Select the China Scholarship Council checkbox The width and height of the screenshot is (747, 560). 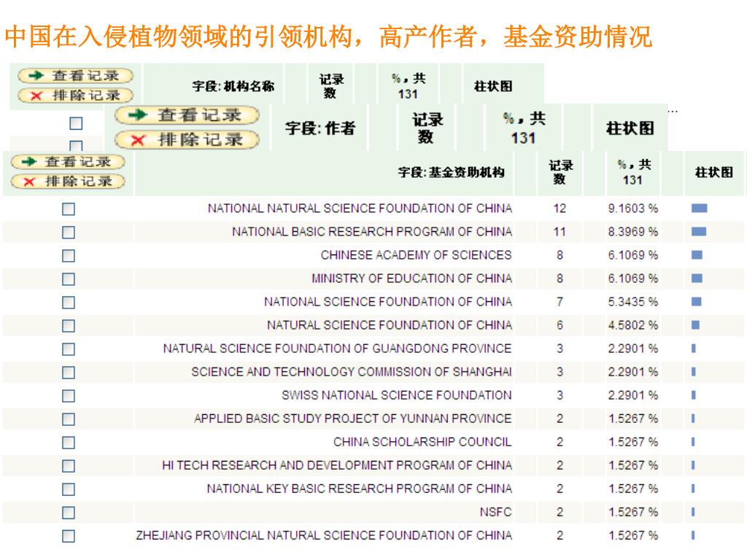click(69, 442)
